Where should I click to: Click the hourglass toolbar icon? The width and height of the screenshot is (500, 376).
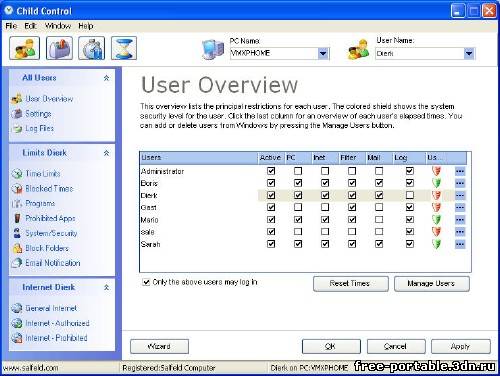124,48
